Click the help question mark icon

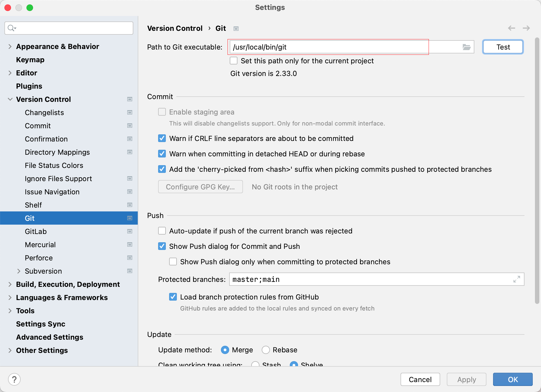pyautogui.click(x=14, y=379)
